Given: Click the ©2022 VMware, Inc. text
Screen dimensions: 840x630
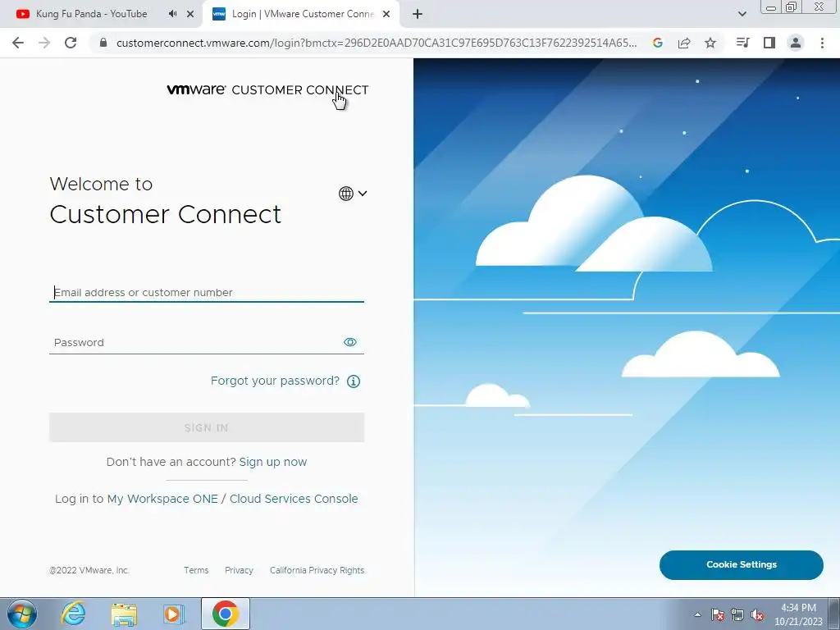Looking at the screenshot, I should click(89, 570).
